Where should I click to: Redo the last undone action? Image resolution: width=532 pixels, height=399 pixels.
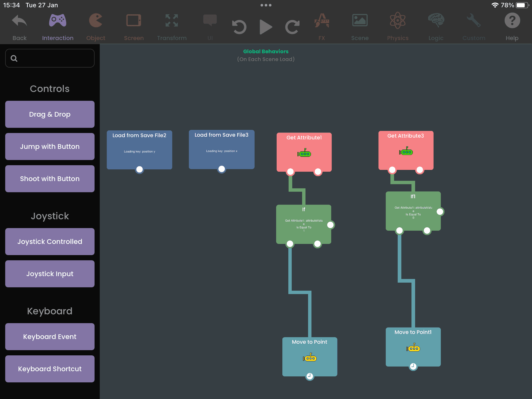click(292, 27)
